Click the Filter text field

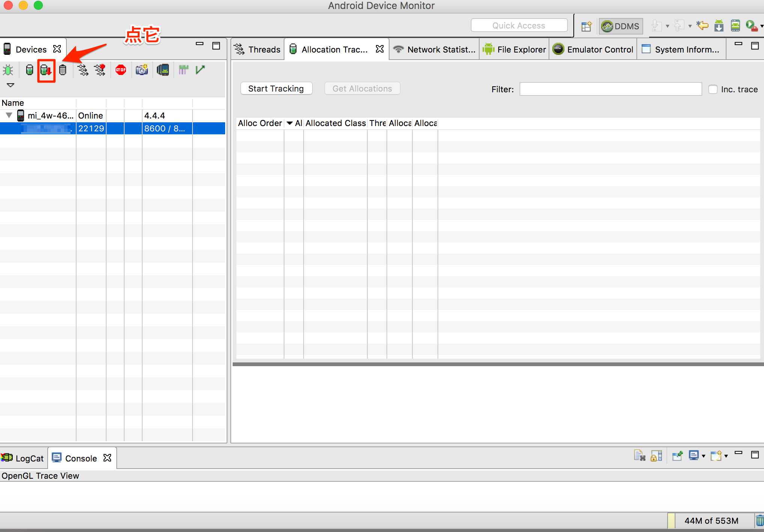click(611, 89)
